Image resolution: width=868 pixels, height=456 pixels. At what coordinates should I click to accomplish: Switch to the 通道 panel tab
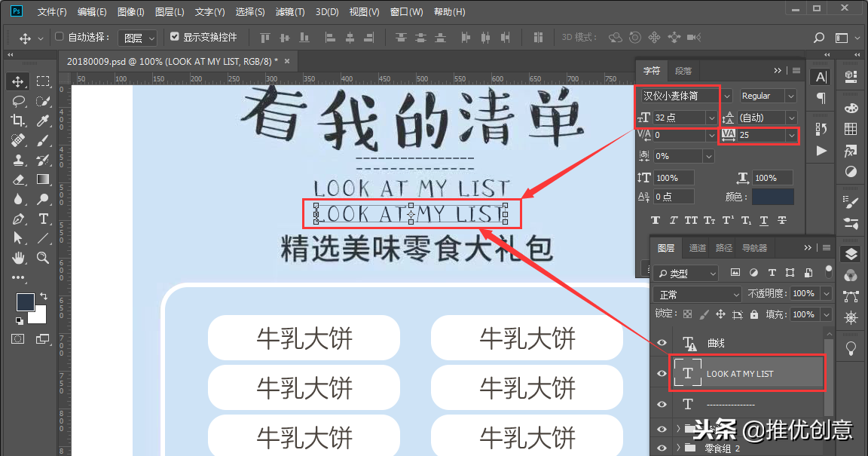click(x=697, y=248)
